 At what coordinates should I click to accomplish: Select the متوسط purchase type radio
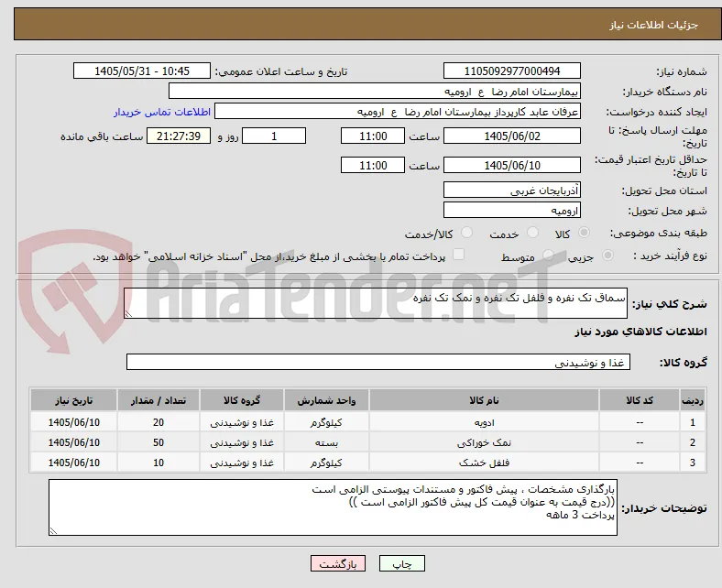coord(548,256)
